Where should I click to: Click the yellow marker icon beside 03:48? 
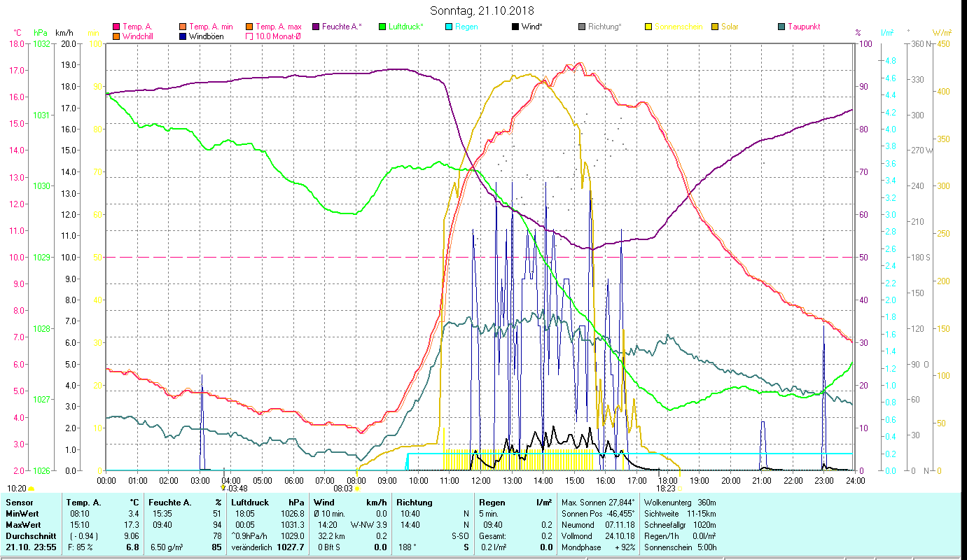(223, 488)
